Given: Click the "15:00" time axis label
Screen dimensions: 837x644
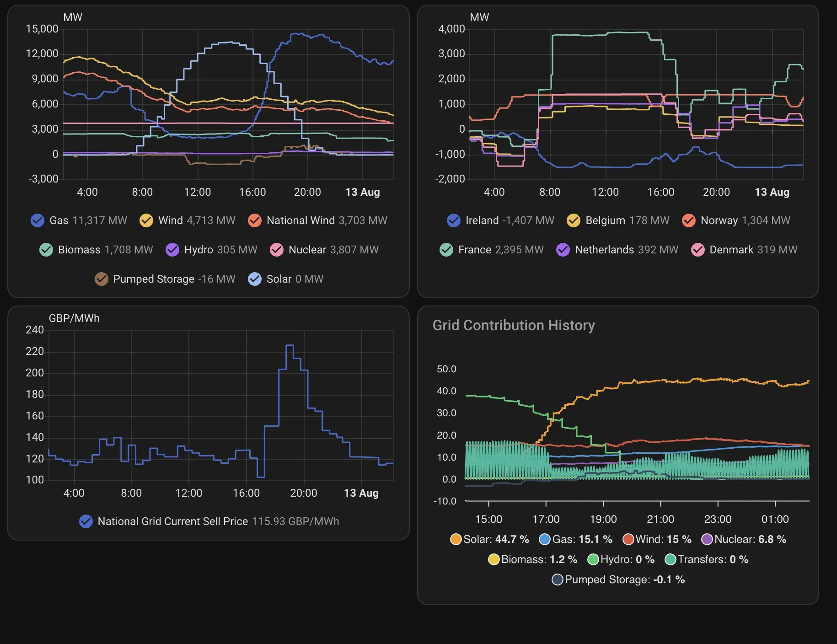Looking at the screenshot, I should coord(489,519).
